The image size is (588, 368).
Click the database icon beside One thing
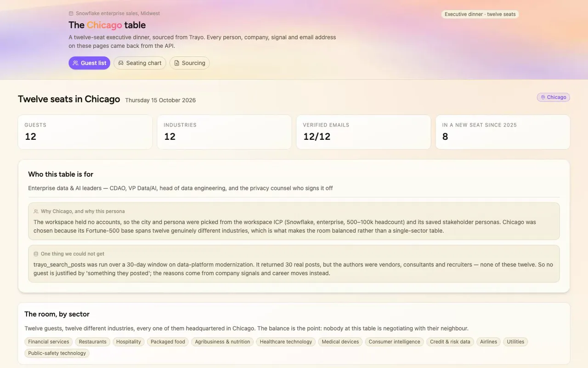point(36,254)
